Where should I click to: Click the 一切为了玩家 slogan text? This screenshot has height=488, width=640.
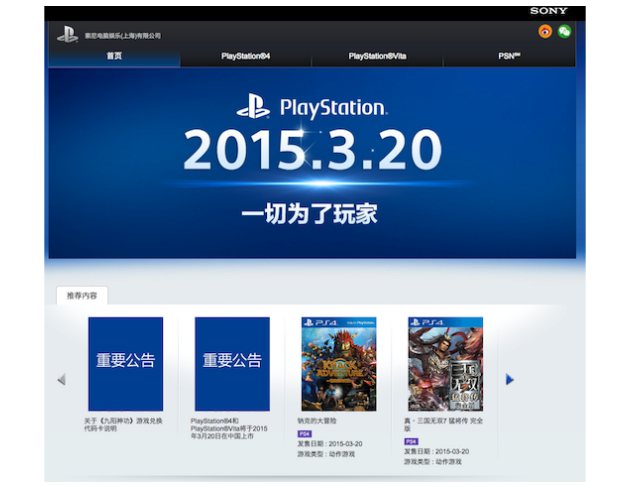(309, 213)
